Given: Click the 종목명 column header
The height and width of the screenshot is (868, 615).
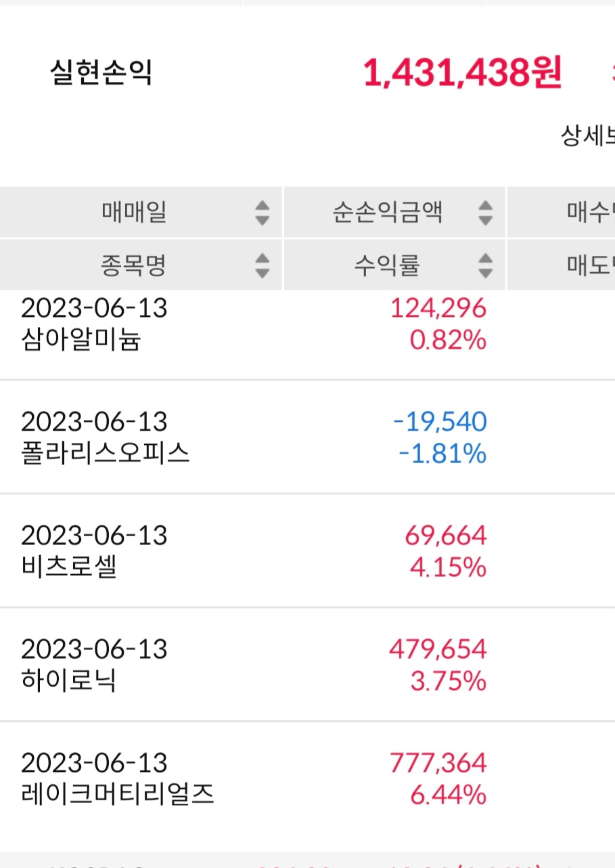Looking at the screenshot, I should tap(134, 265).
